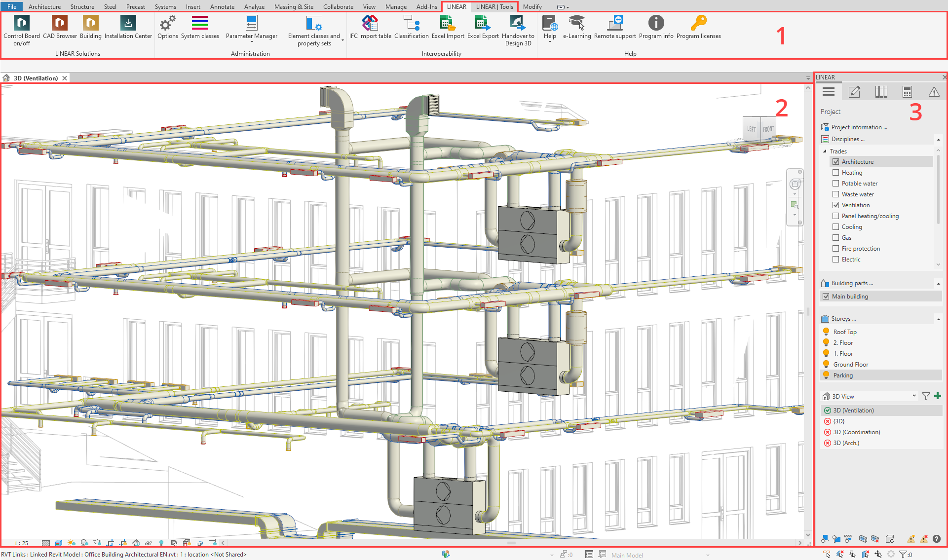The width and height of the screenshot is (948, 560).
Task: Close the 3D (Ventilation) view tab
Action: click(65, 78)
